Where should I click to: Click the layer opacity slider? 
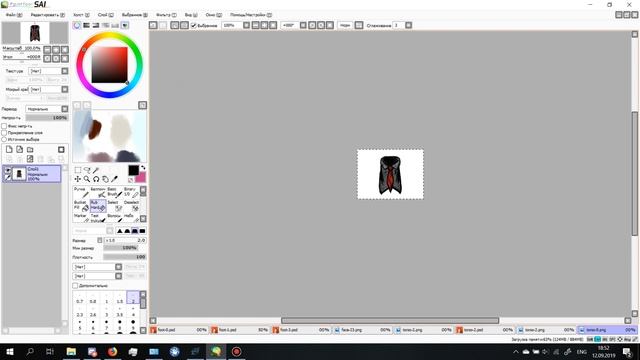pos(47,118)
